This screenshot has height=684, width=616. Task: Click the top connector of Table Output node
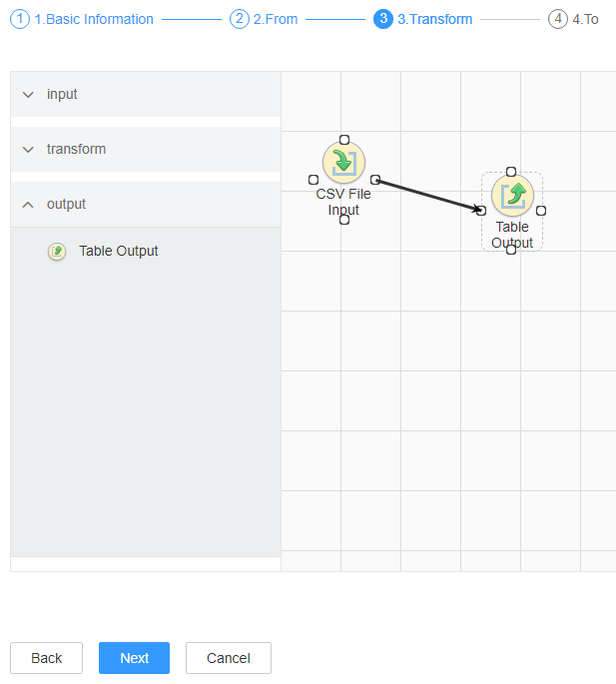point(511,172)
